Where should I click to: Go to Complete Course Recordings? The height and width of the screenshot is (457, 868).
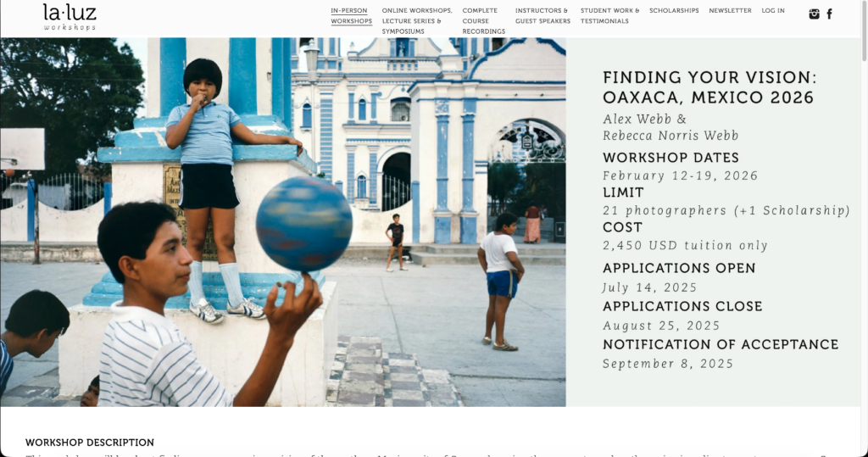[484, 21]
